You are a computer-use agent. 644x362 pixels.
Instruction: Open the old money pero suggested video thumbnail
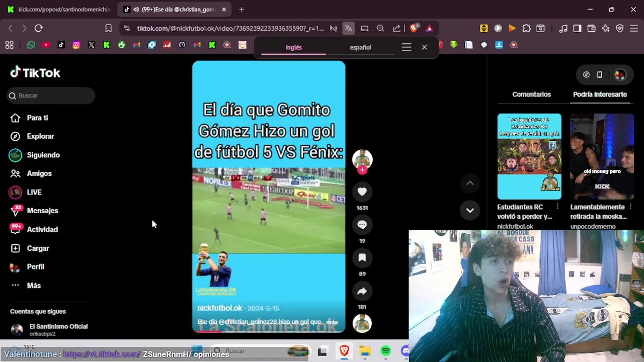(602, 156)
